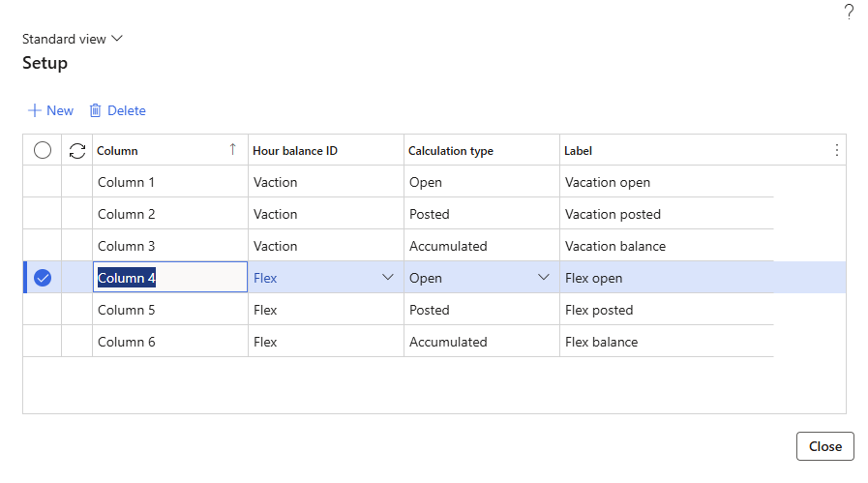This screenshot has width=868, height=483.
Task: Open the Hour balance ID dropdown for Flex
Action: [x=388, y=278]
